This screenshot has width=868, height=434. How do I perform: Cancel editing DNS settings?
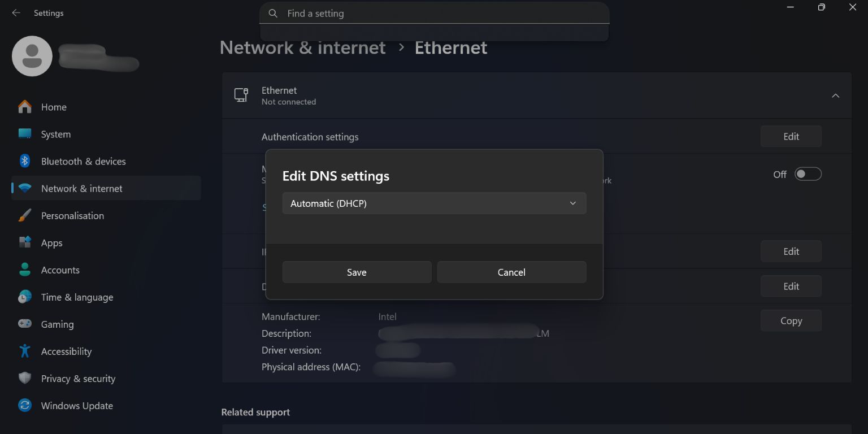[x=511, y=272]
